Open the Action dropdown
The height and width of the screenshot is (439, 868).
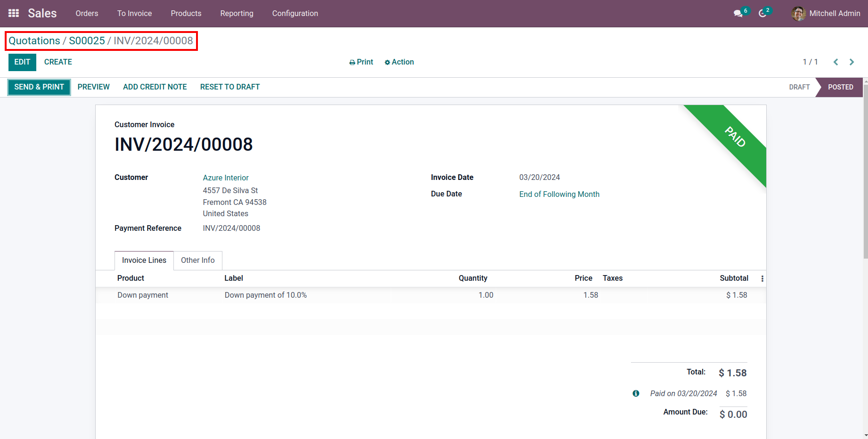click(399, 62)
